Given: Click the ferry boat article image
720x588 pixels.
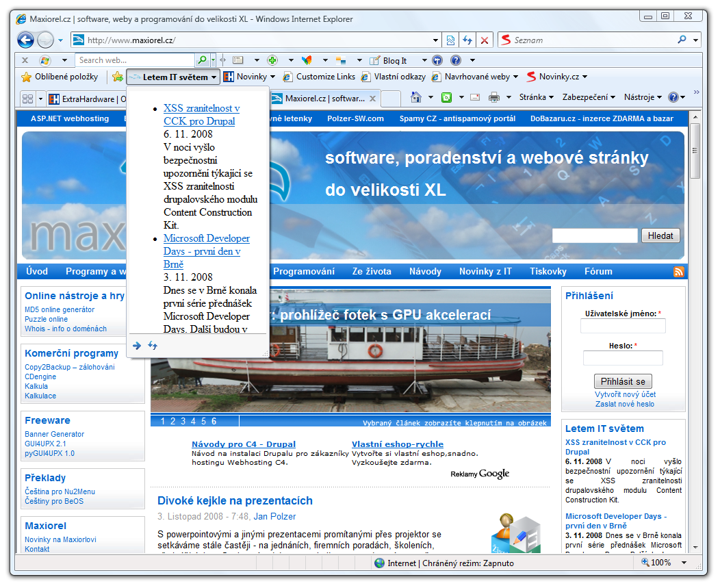Looking at the screenshot, I should pyautogui.click(x=350, y=351).
